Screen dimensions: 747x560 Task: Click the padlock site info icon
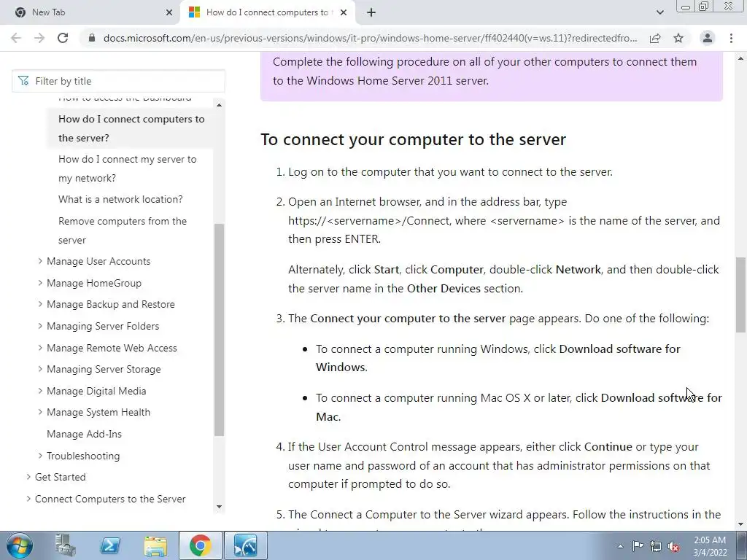(x=92, y=38)
